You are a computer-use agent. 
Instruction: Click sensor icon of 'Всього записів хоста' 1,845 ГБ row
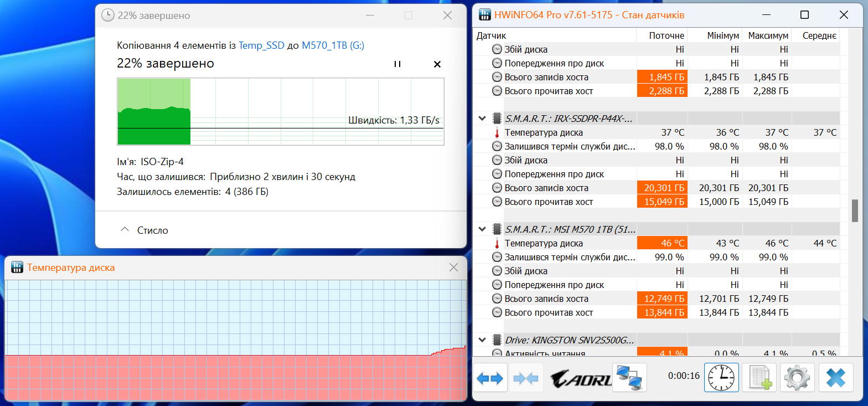[x=497, y=77]
